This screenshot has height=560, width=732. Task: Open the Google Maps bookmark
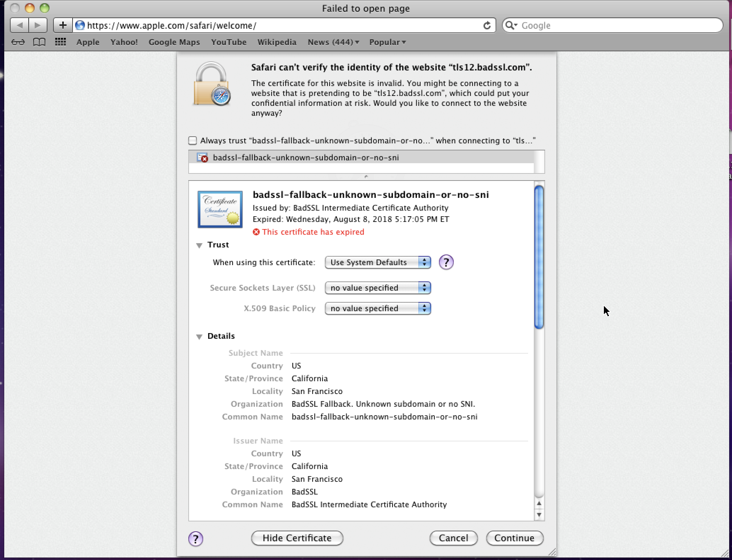(174, 42)
